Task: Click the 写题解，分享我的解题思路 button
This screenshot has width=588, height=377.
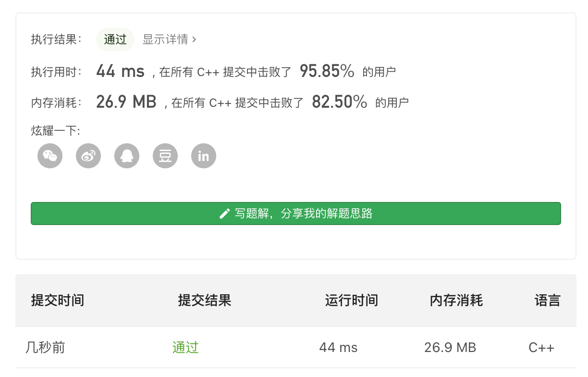Action: click(x=296, y=214)
